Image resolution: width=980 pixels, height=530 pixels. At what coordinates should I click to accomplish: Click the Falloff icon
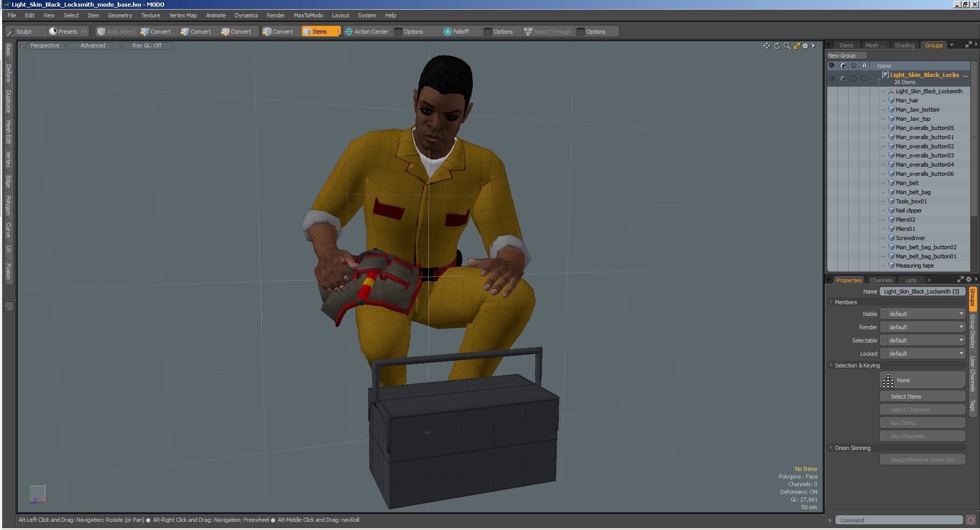coord(448,32)
